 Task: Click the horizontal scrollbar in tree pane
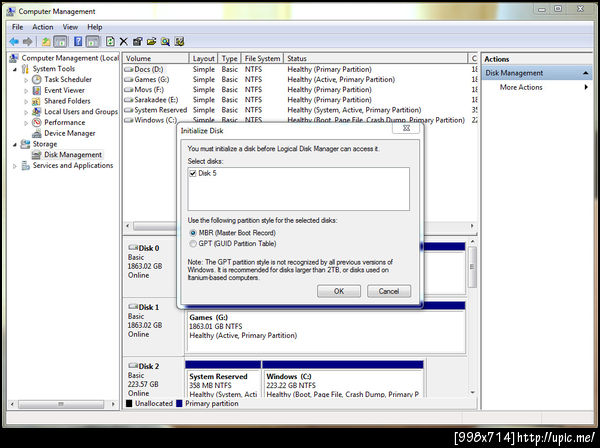click(x=61, y=404)
